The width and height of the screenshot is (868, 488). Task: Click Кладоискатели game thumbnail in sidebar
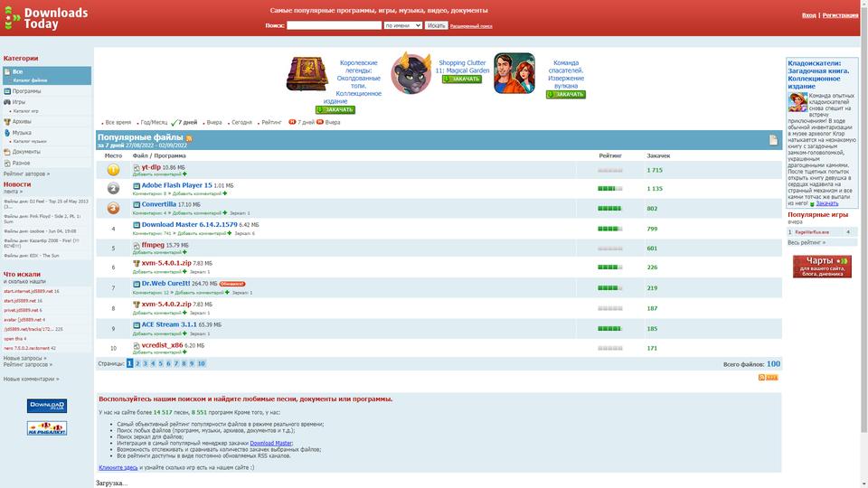[797, 102]
